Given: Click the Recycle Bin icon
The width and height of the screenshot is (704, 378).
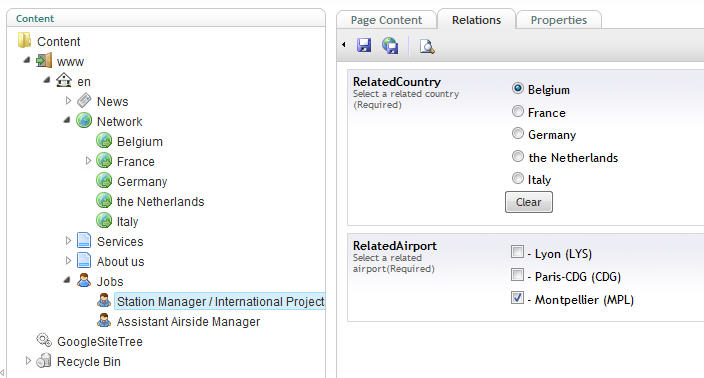Looking at the screenshot, I should pyautogui.click(x=44, y=360).
